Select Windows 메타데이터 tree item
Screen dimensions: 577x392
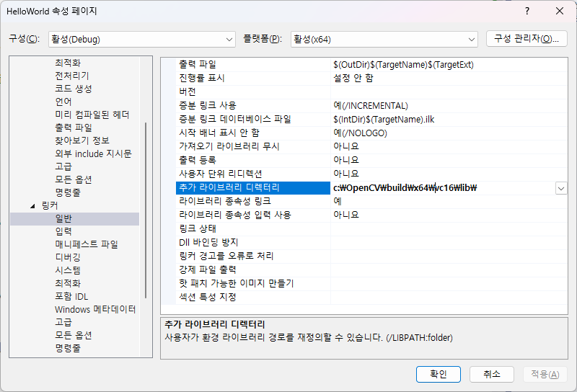click(95, 310)
